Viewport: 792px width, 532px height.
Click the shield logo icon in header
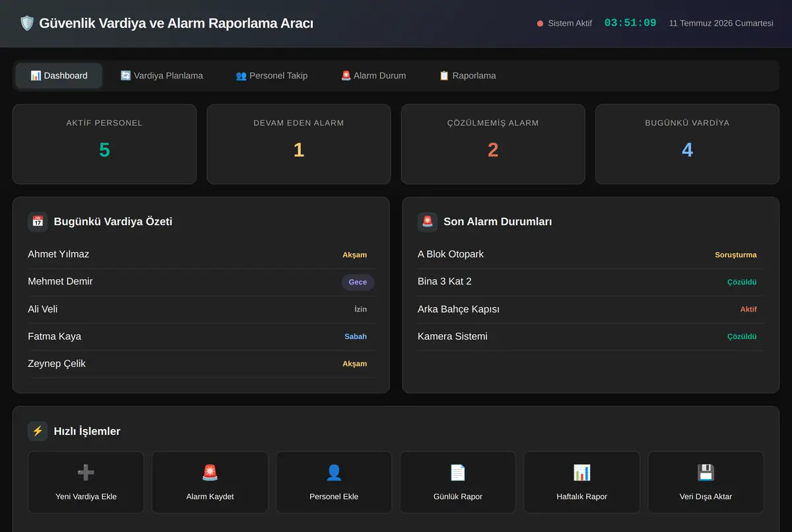[x=27, y=23]
